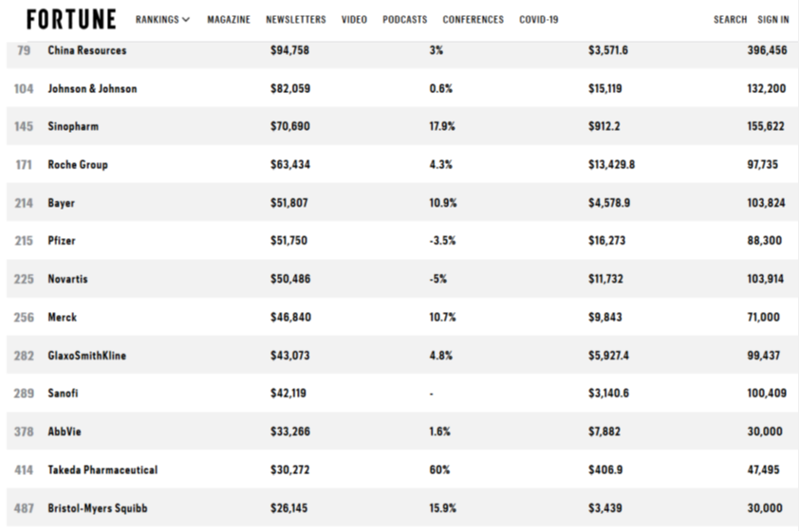Image resolution: width=799 pixels, height=532 pixels.
Task: Expand the Rankings dropdown menu
Action: point(162,19)
